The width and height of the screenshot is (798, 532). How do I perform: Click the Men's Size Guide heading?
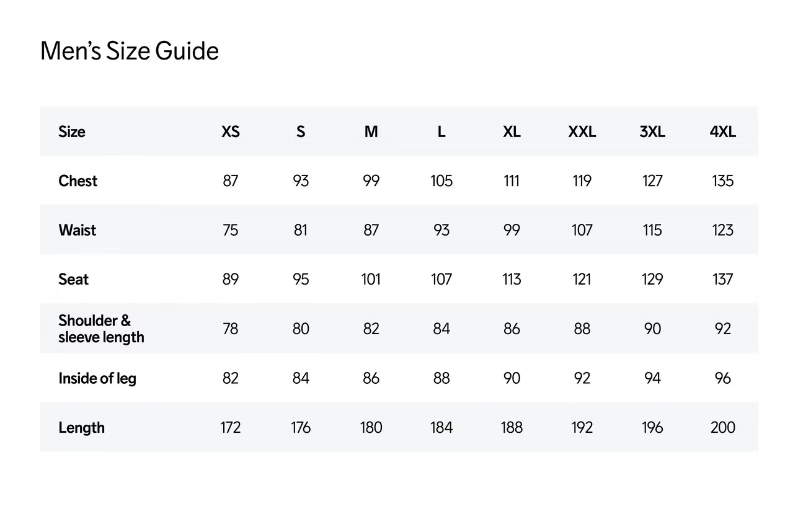click(x=129, y=51)
